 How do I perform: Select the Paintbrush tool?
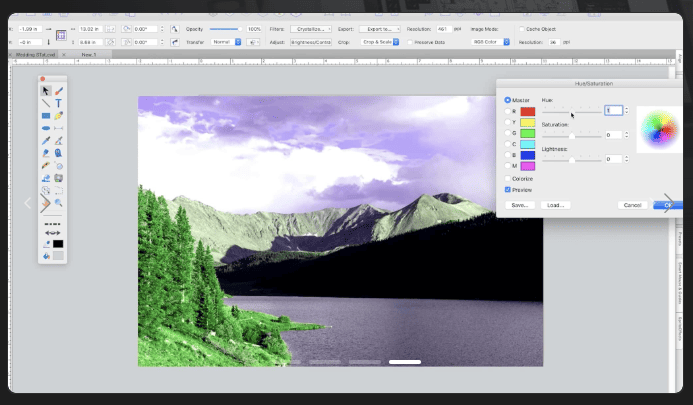point(58,91)
